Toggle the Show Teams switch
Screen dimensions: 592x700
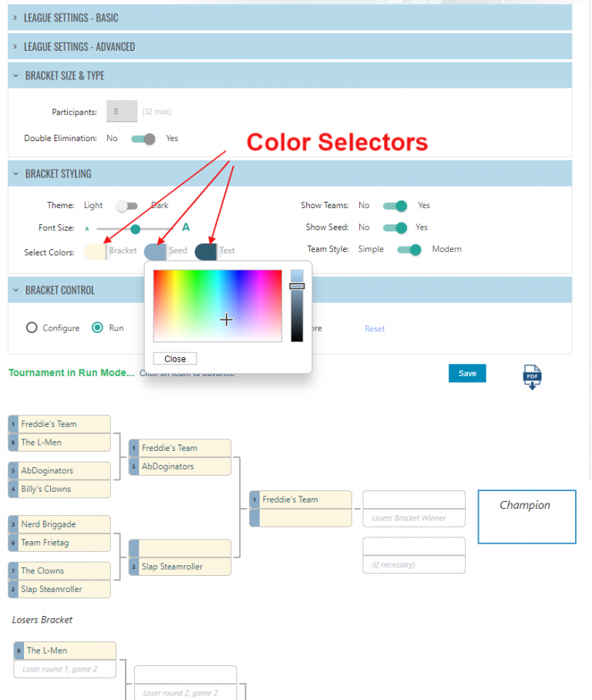coord(395,206)
